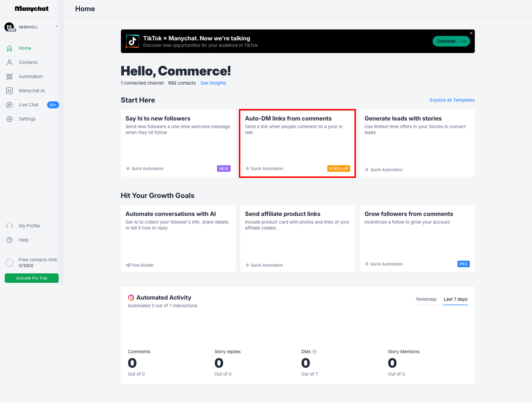Expand the NHN account switcher dropdown
This screenshot has height=403, width=532.
(57, 27)
